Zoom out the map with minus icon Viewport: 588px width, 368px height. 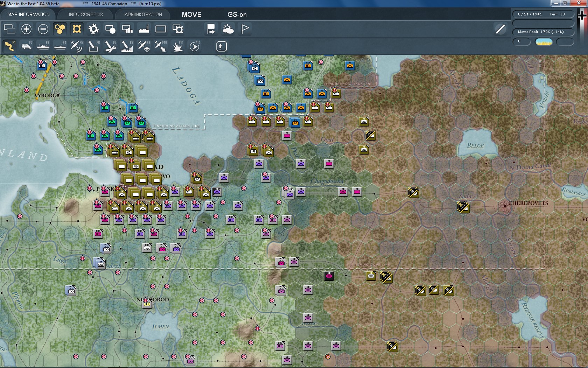click(43, 29)
